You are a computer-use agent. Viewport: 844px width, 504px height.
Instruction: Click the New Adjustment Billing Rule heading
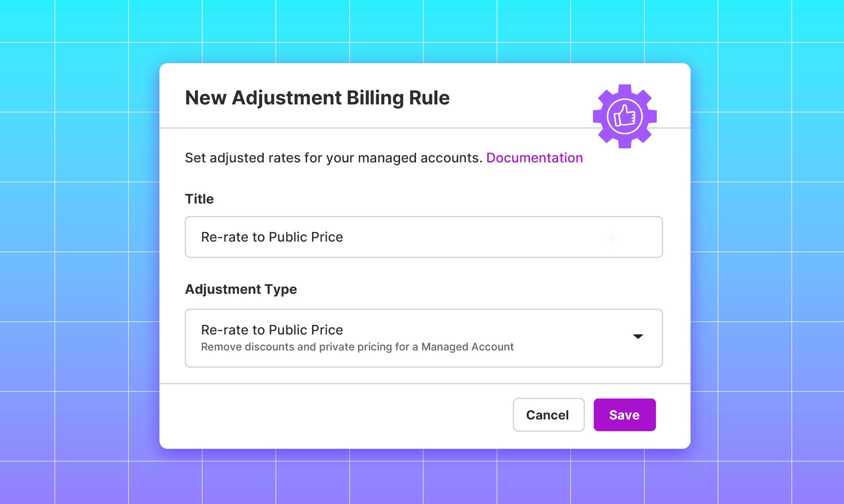tap(317, 98)
